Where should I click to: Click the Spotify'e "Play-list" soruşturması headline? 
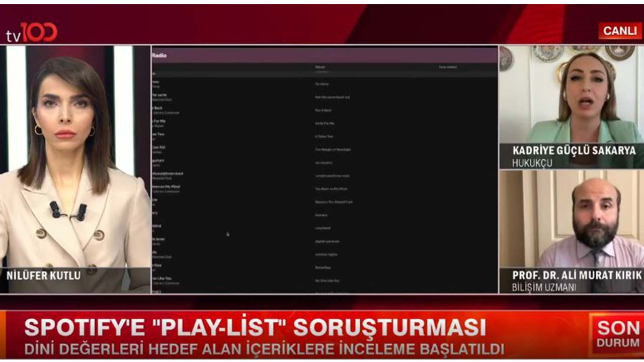(256, 328)
